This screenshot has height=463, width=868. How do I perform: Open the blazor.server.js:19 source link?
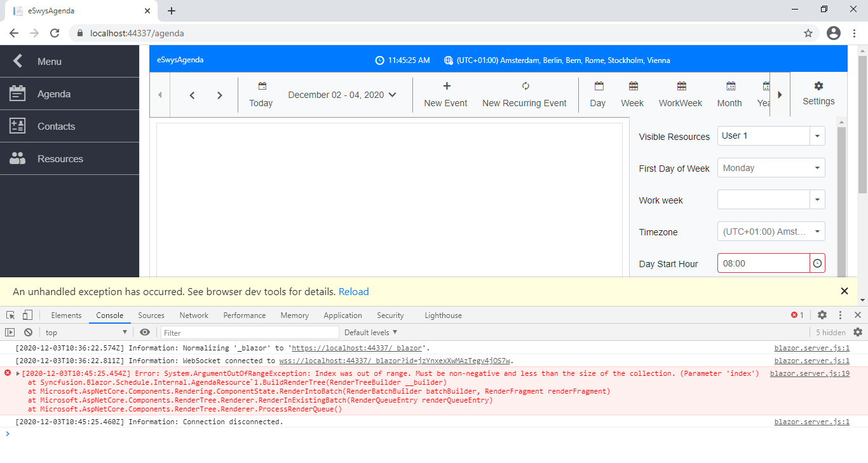coord(809,373)
